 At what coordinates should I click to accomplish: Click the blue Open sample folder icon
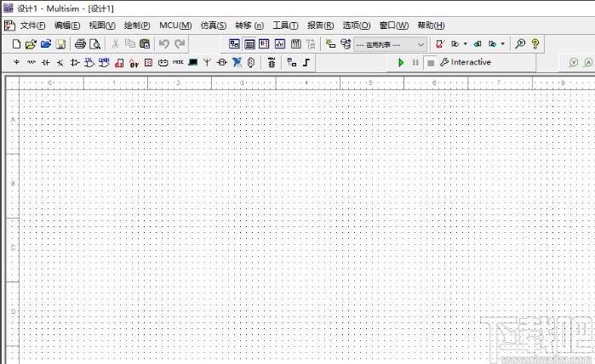coord(46,44)
